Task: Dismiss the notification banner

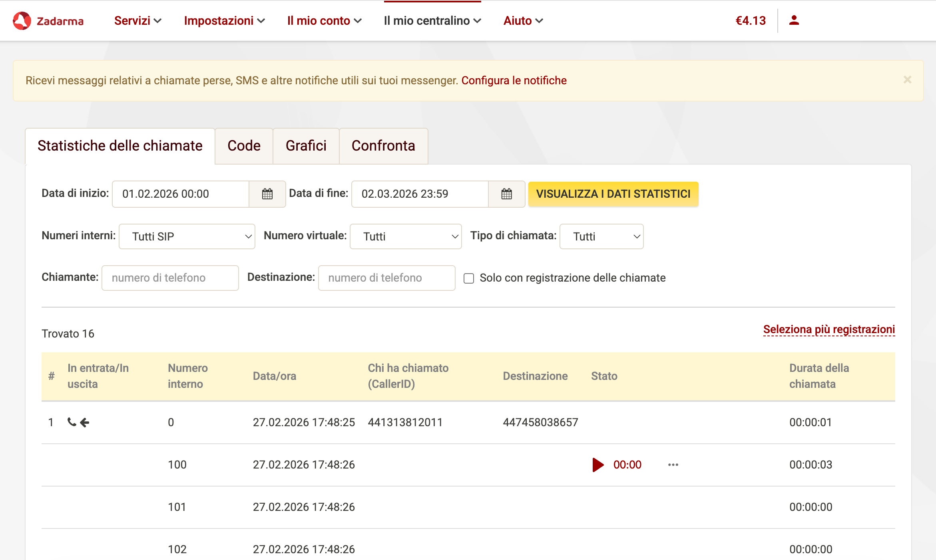Action: (907, 80)
